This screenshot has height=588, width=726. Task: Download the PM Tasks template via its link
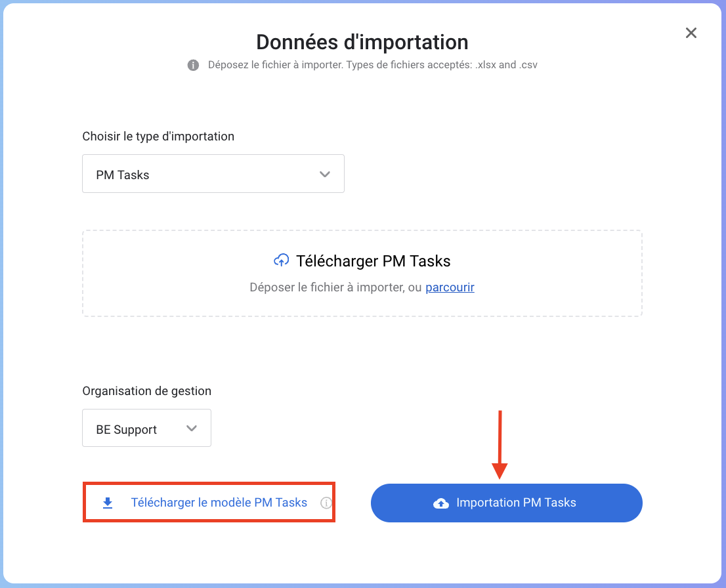pyautogui.click(x=219, y=503)
